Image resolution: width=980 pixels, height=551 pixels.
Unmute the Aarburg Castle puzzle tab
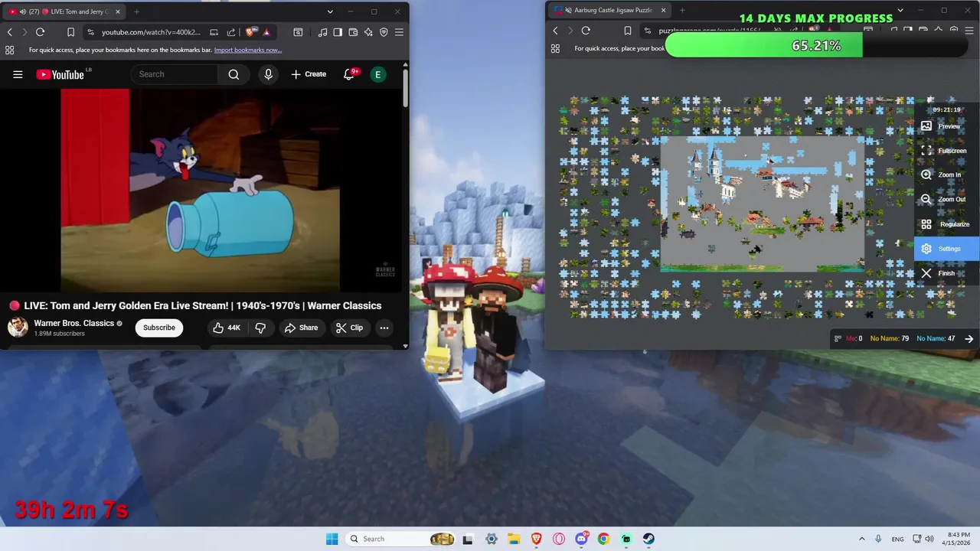[567, 11]
